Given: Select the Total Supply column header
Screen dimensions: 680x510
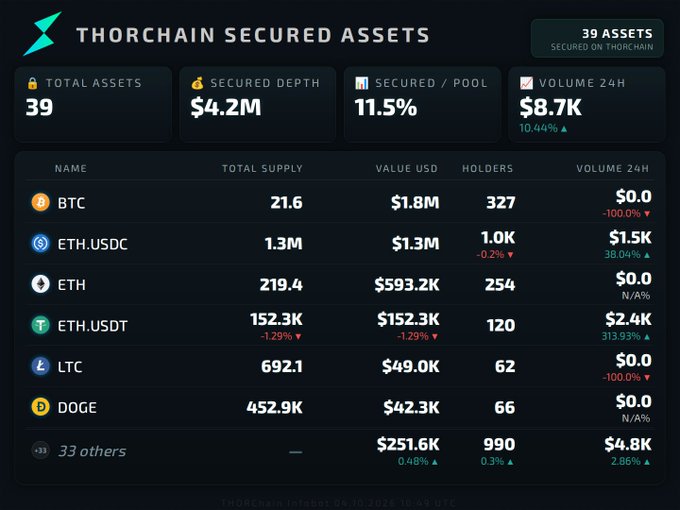Looking at the screenshot, I should pos(262,168).
